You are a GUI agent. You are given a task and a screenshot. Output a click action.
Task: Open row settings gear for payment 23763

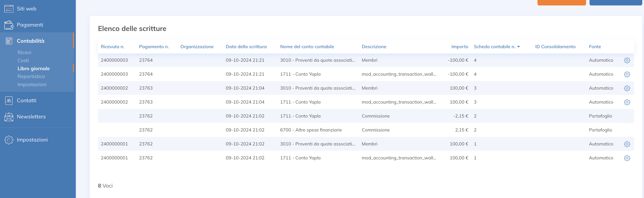tap(627, 88)
